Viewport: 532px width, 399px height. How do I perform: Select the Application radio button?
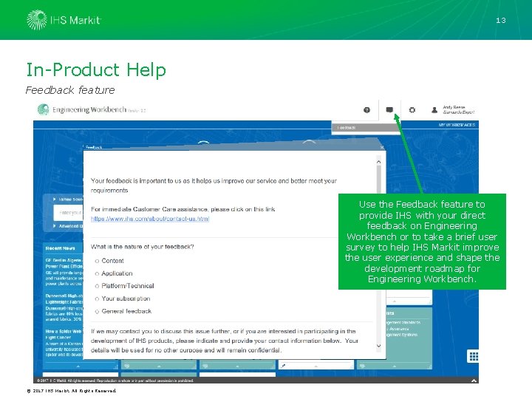click(x=97, y=273)
